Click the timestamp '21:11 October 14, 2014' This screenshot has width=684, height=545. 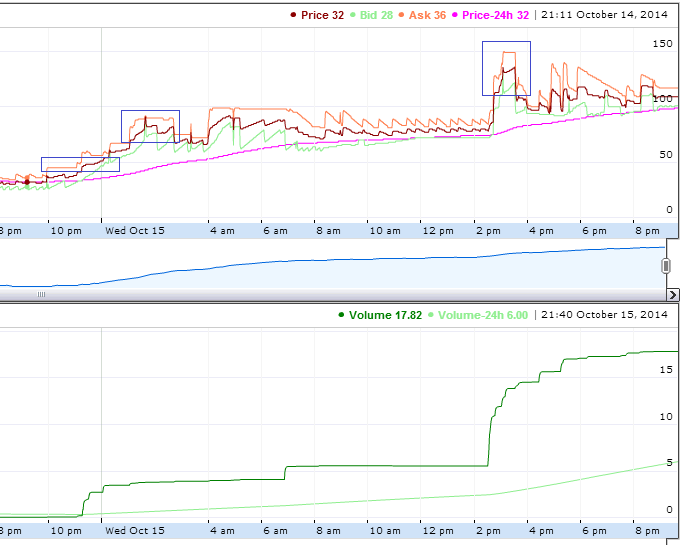click(x=604, y=15)
